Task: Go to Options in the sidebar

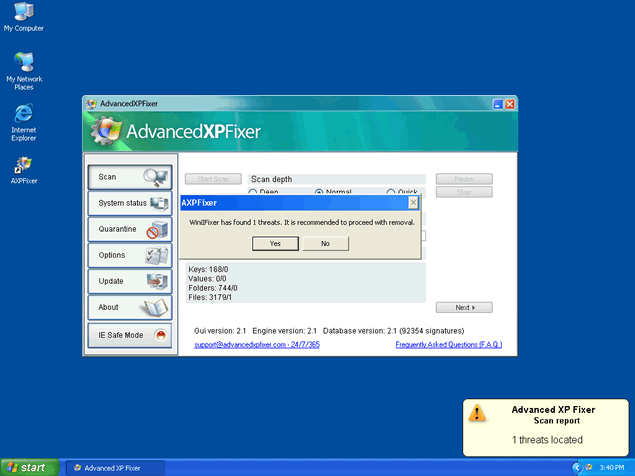Action: tap(129, 255)
